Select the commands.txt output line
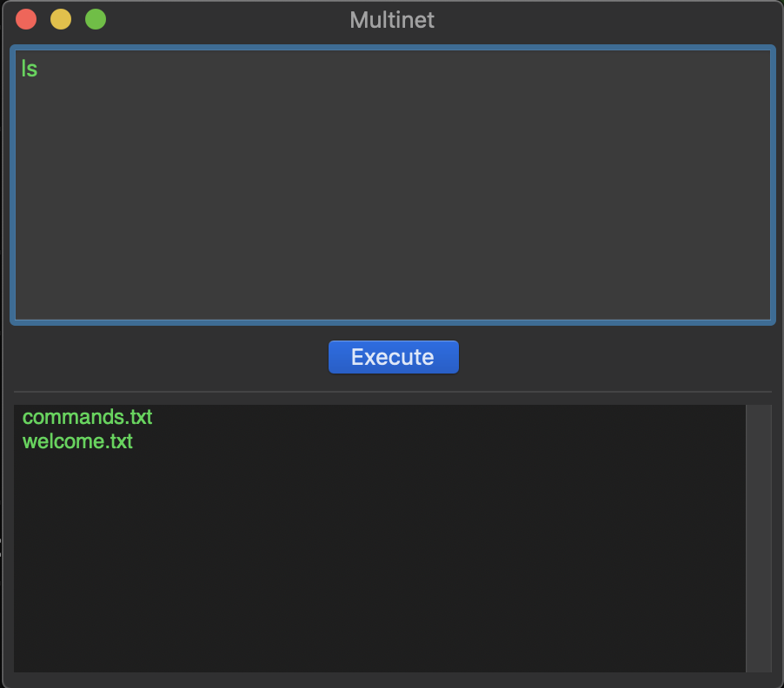This screenshot has height=688, width=784. point(87,417)
